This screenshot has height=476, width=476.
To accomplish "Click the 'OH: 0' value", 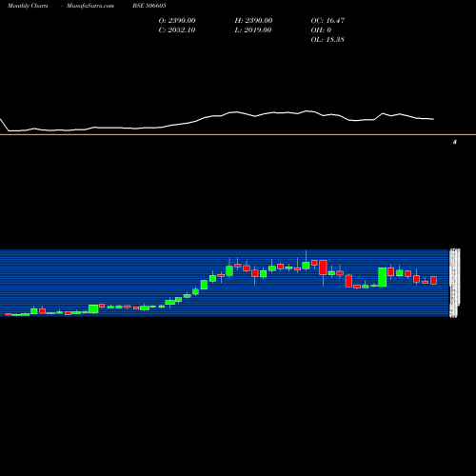I will 321,30.
